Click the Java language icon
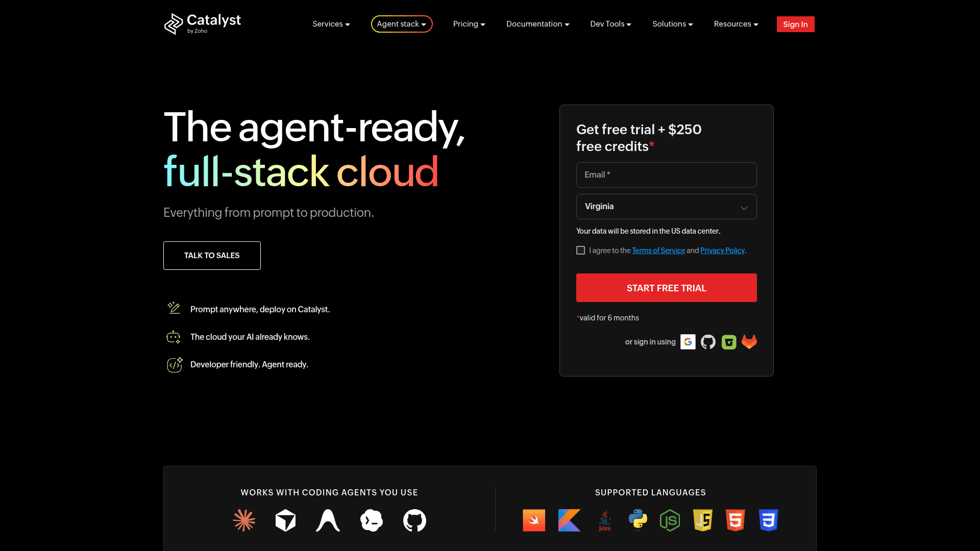The width and height of the screenshot is (980, 551). pyautogui.click(x=604, y=520)
